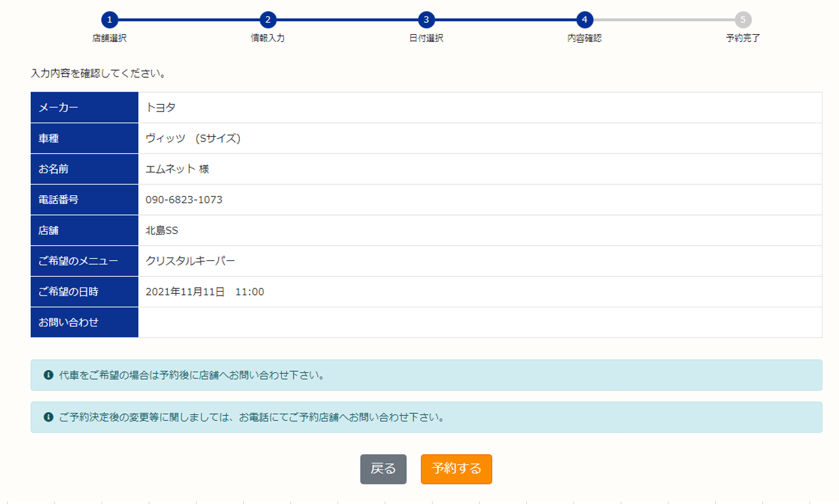Click step 5 circle for 予約完了
The height and width of the screenshot is (504, 839).
coord(743,20)
